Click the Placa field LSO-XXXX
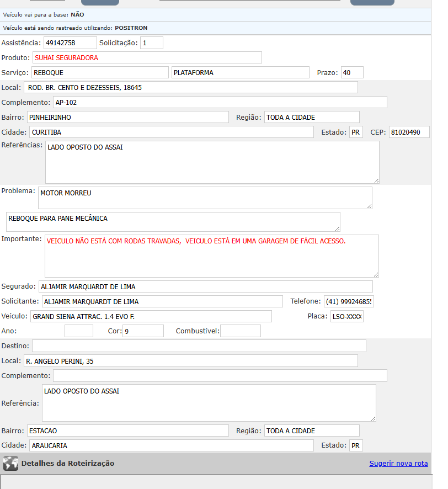This screenshot has height=489, width=448. point(347,316)
